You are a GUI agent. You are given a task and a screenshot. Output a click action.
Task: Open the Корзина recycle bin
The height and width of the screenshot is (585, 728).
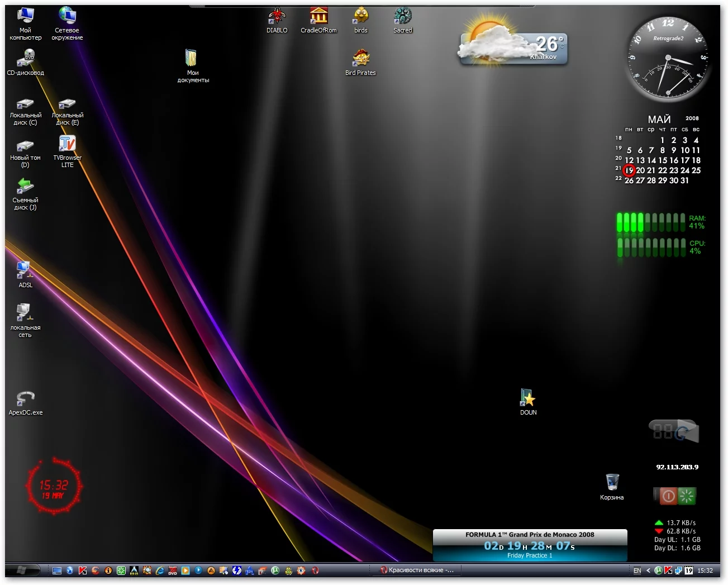[612, 483]
